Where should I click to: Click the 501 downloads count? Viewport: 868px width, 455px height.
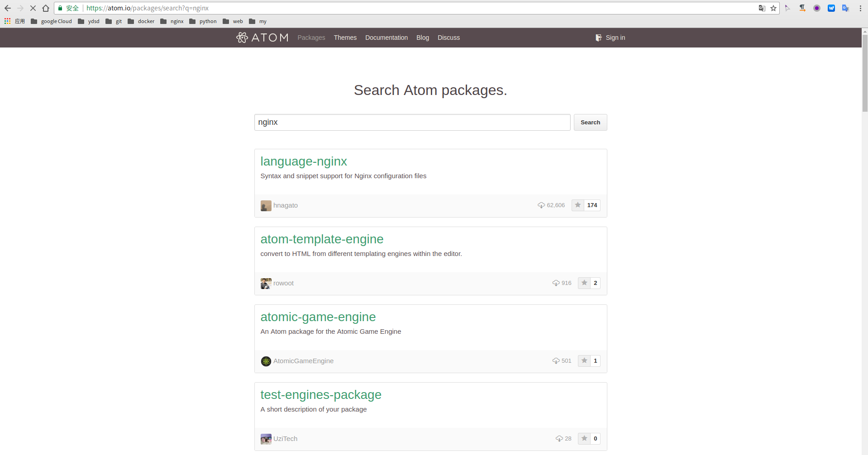[x=562, y=361]
